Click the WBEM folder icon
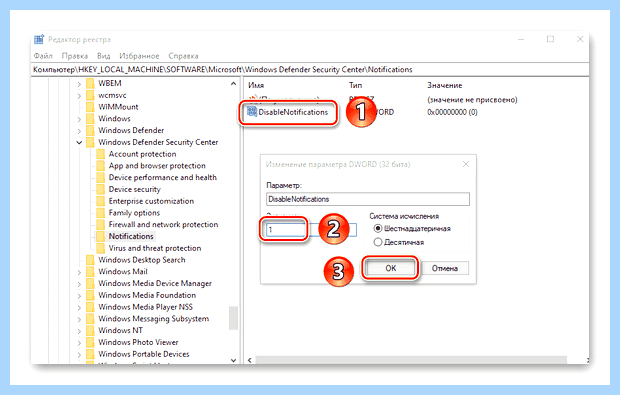The height and width of the screenshot is (395, 620). tap(90, 83)
